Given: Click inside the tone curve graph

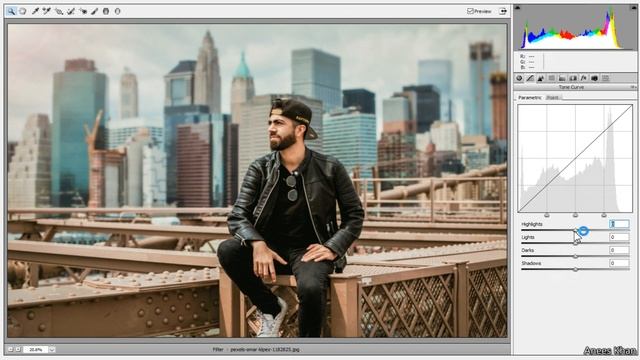Looking at the screenshot, I should pos(575,158).
